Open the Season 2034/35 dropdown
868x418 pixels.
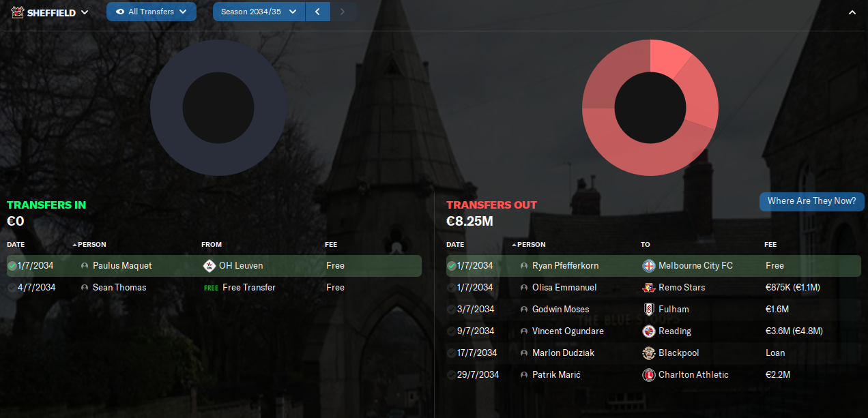[x=259, y=12]
